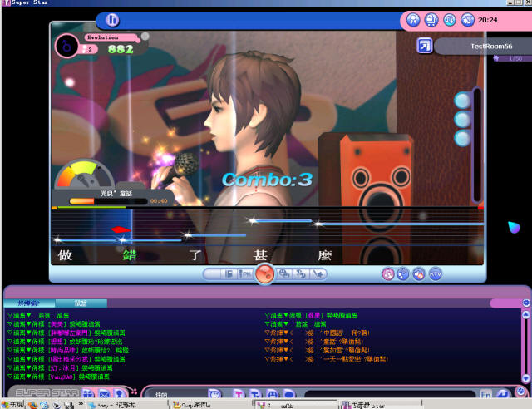Screen dimensions: 532x409
Task: Click the save disk icon in the chat bar
Action: tap(272, 394)
